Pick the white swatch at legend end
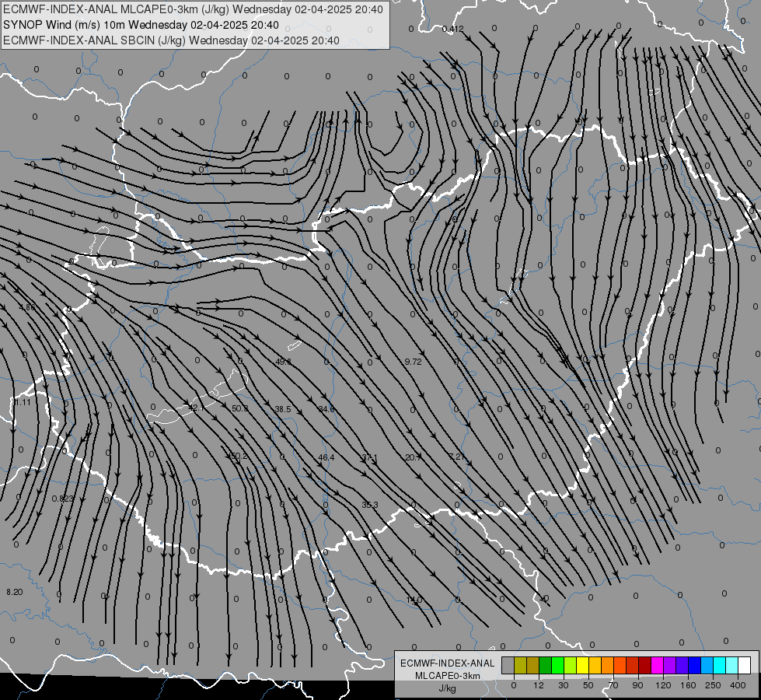This screenshot has height=700, width=761. pyautogui.click(x=745, y=665)
